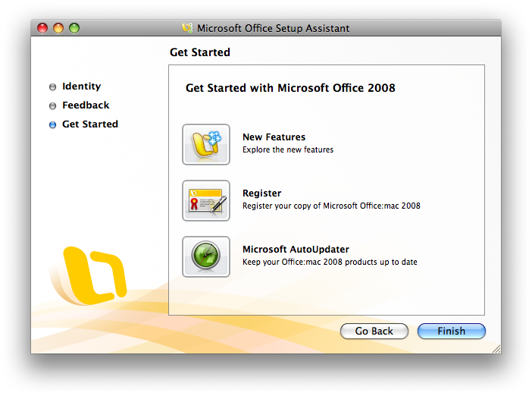This screenshot has width=532, height=396.
Task: Zoom the Setup Assistant window
Action: pyautogui.click(x=74, y=28)
